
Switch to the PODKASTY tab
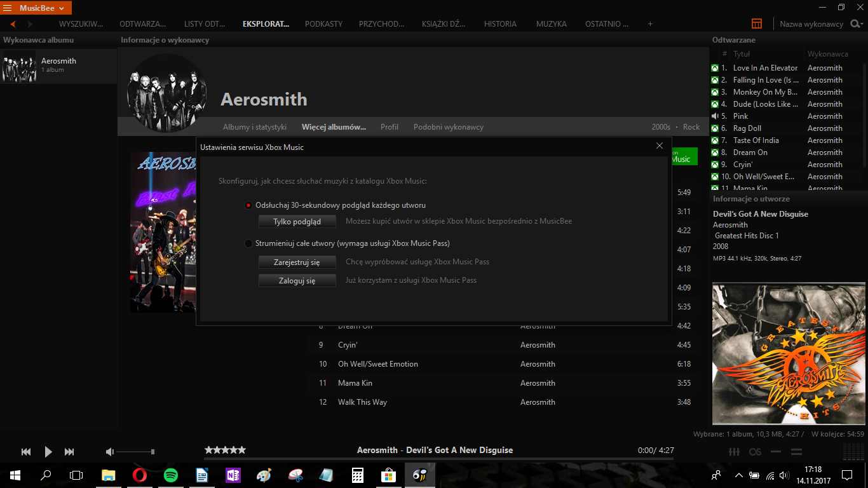pos(323,24)
